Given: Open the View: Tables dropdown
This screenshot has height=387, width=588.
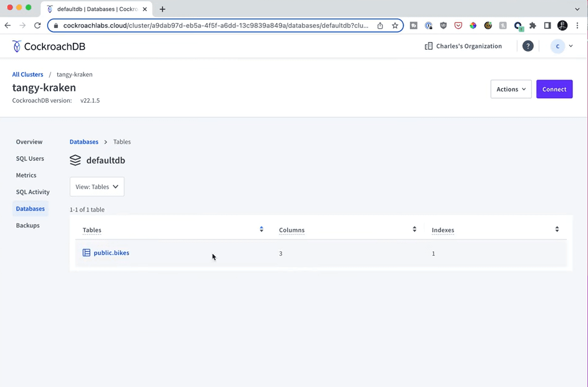Looking at the screenshot, I should (97, 187).
